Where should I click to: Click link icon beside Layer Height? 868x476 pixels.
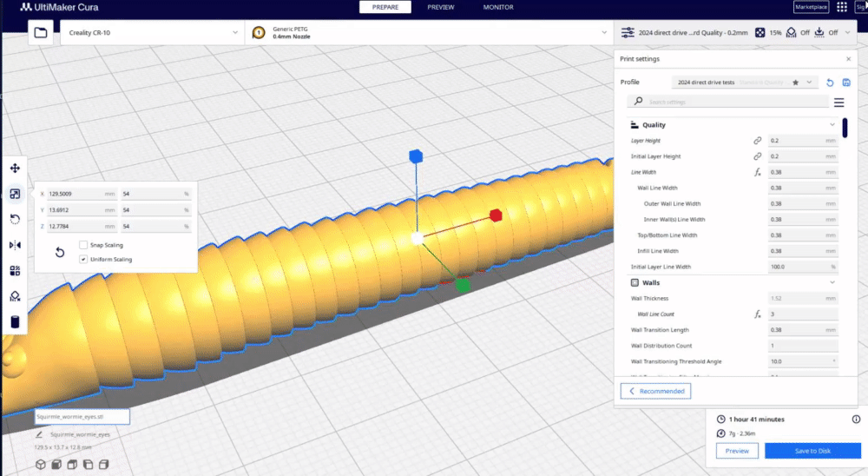[x=757, y=141]
